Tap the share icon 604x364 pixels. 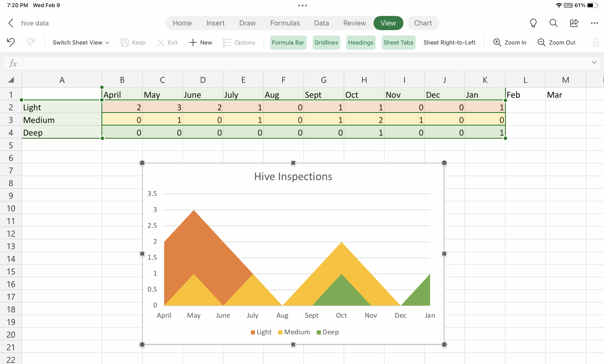tap(574, 23)
